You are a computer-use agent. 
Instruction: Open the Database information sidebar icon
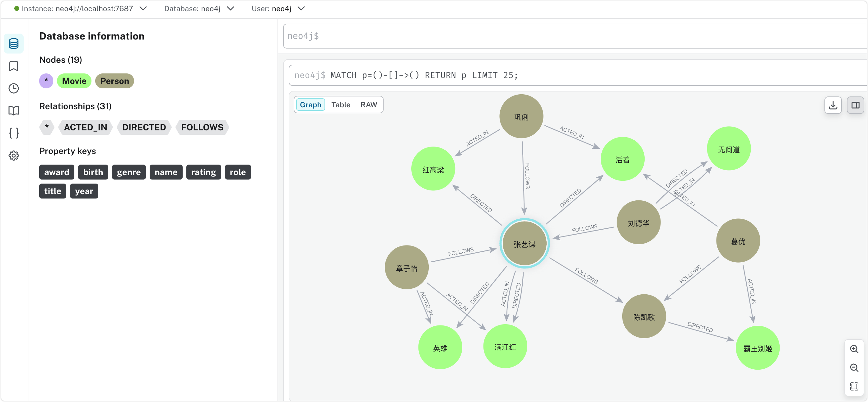[14, 44]
